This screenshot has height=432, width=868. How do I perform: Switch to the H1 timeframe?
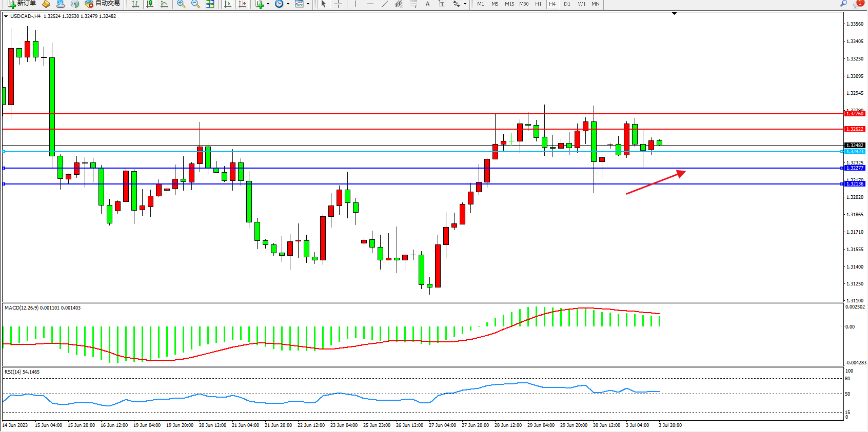click(x=538, y=4)
